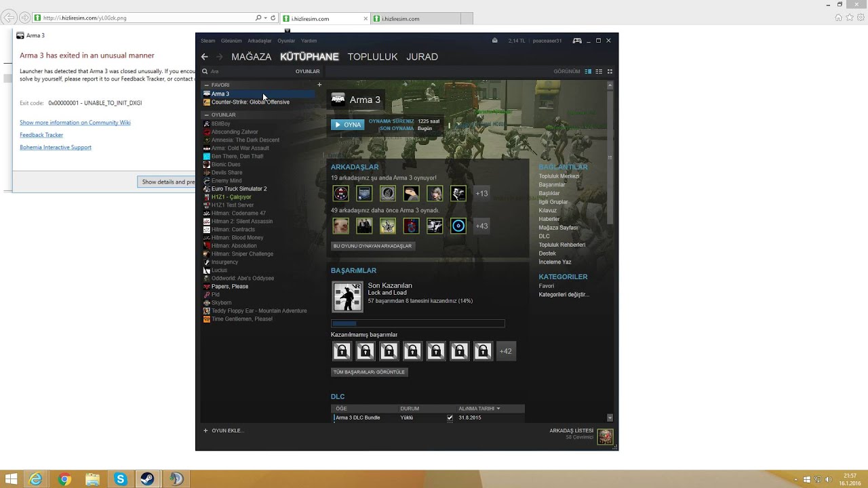Select Counter-Strike: Global Offensive in library

[250, 102]
